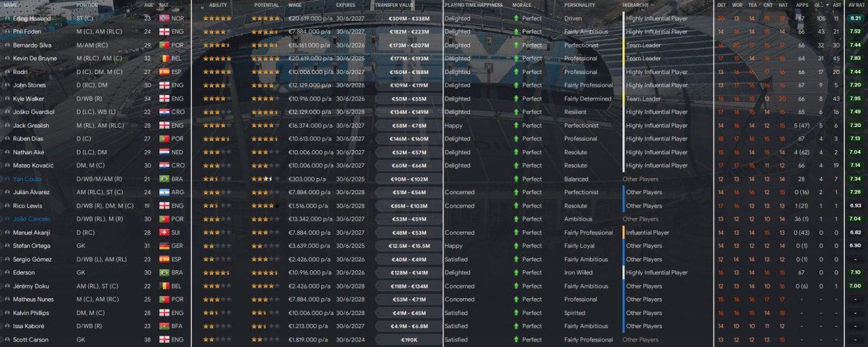Image resolution: width=868 pixels, height=347 pixels.
Task: Sort the squad by the Age column header
Action: coord(149,5)
